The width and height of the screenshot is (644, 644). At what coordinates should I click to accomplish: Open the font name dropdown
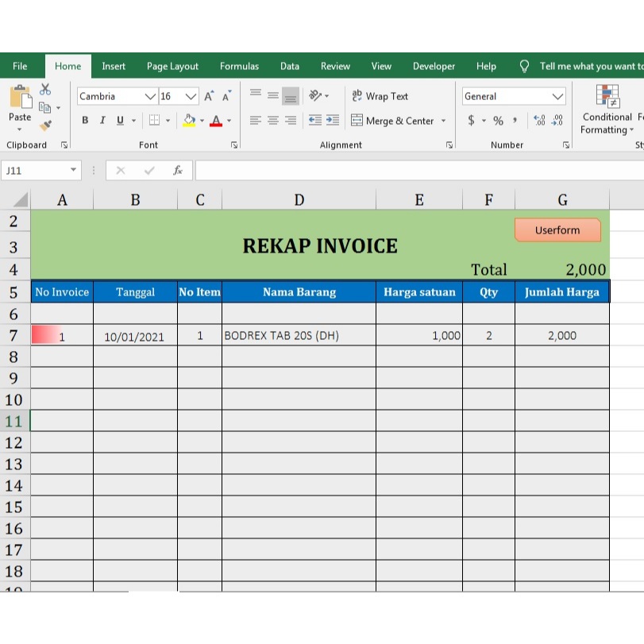tap(150, 96)
